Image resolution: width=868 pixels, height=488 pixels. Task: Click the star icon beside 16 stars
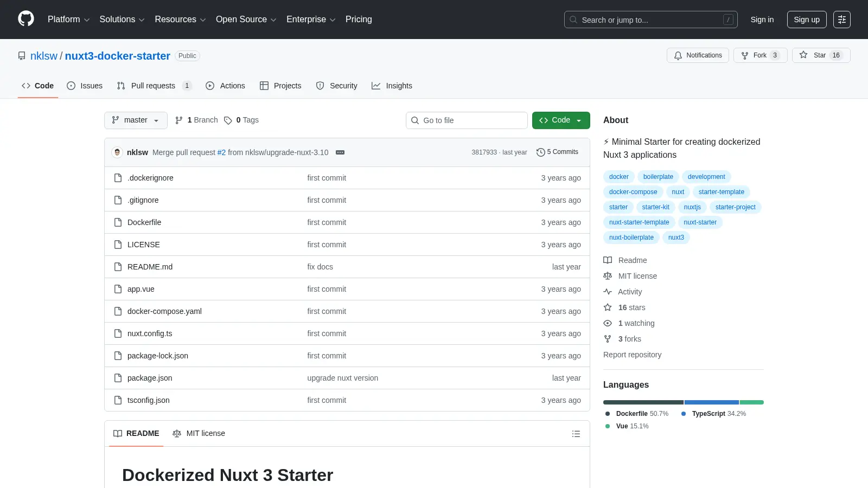[x=608, y=307]
